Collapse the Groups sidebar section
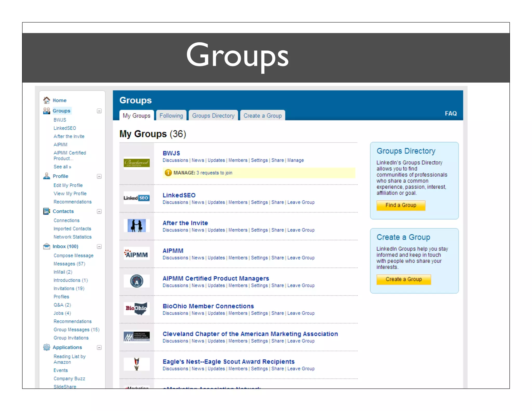532x411 pixels. tap(99, 111)
